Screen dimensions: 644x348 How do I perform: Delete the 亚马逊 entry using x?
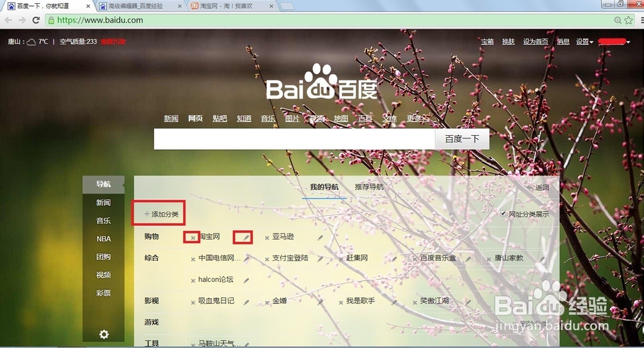point(267,237)
